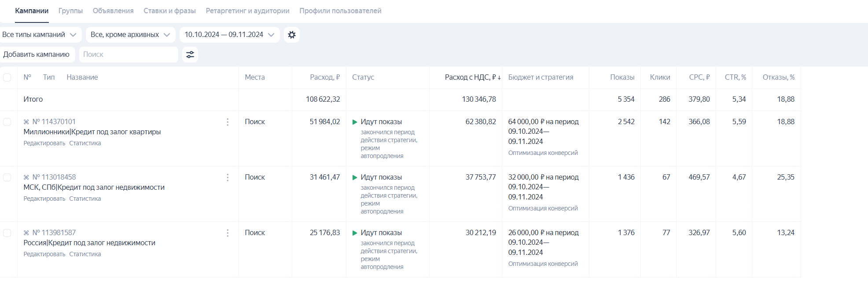Viewport: 868px width, 302px height.
Task: Click Редактировать under Миллионники campaign
Action: [x=44, y=144]
